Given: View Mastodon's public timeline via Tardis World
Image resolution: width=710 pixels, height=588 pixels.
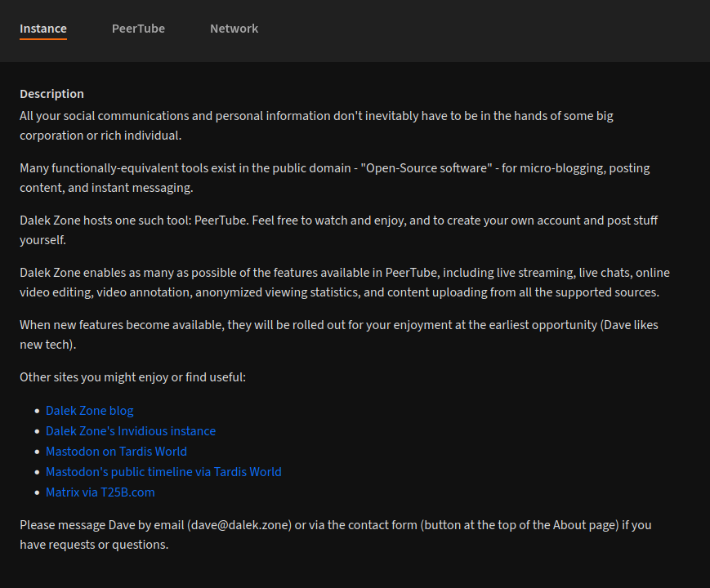Looking at the screenshot, I should 163,471.
